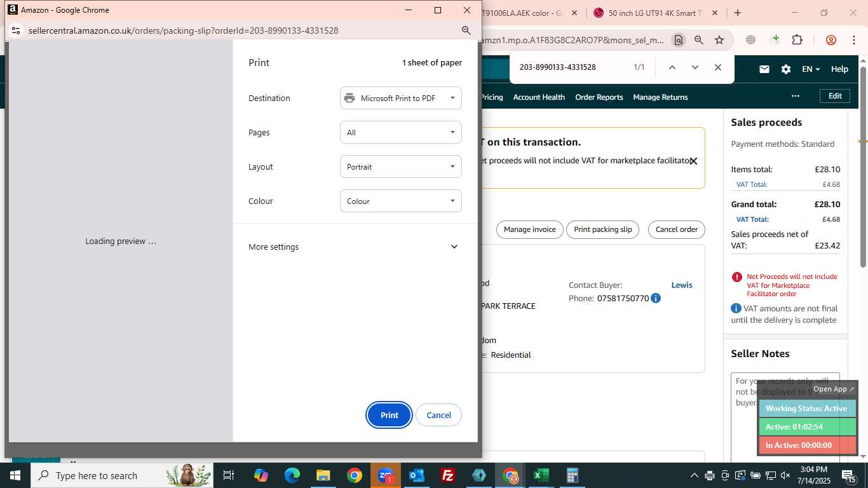Open the Account Health menu
The width and height of the screenshot is (868, 488).
pos(539,97)
